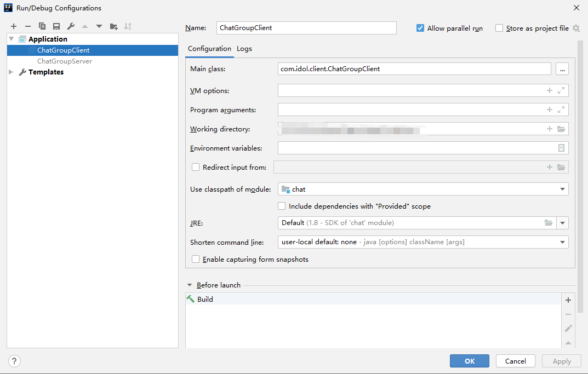Expand the Program arguments field
Screen dimensions: 588x374
[561, 110]
